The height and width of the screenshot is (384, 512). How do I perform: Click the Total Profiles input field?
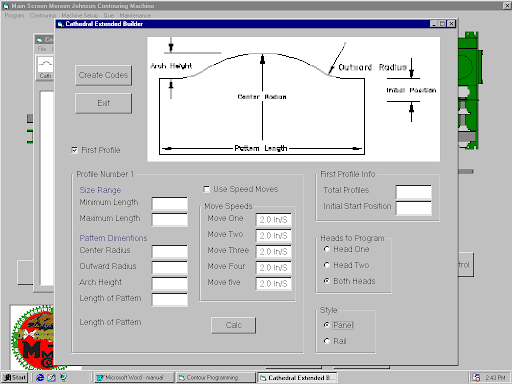point(414,192)
